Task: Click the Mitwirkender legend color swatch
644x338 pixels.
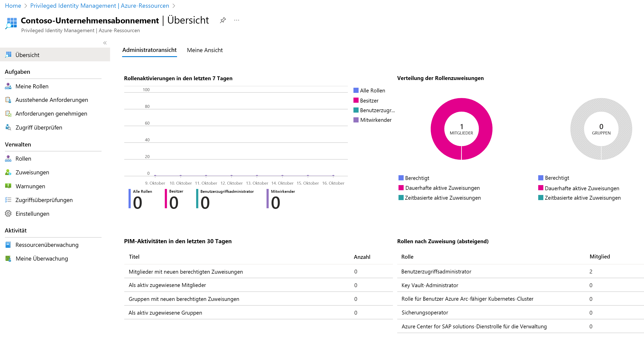Action: click(356, 120)
